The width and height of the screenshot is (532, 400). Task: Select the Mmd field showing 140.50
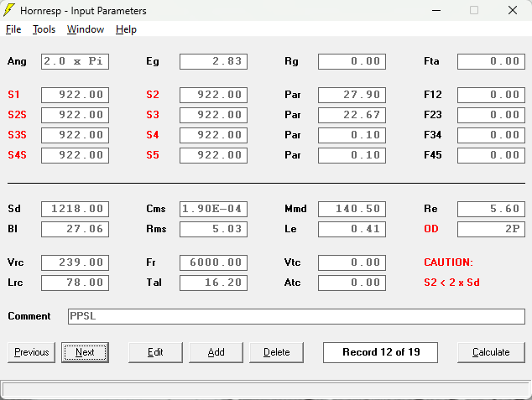point(352,209)
